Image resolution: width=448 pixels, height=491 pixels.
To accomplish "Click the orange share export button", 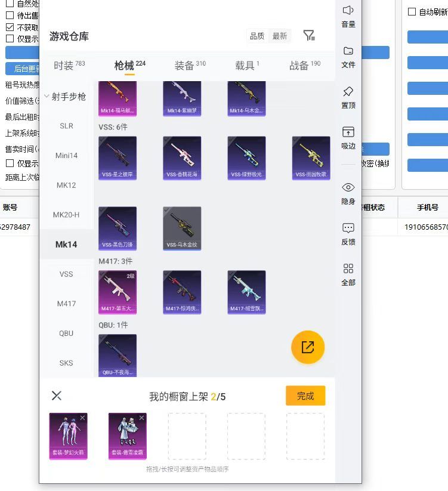I will click(x=308, y=347).
